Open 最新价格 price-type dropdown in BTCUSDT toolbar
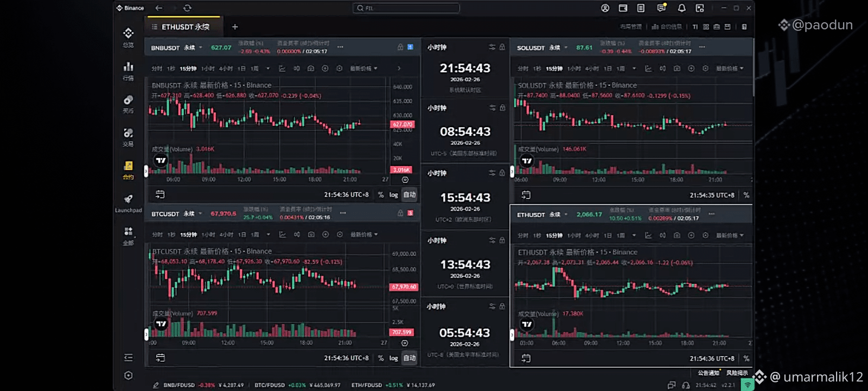The image size is (868, 391). (364, 235)
